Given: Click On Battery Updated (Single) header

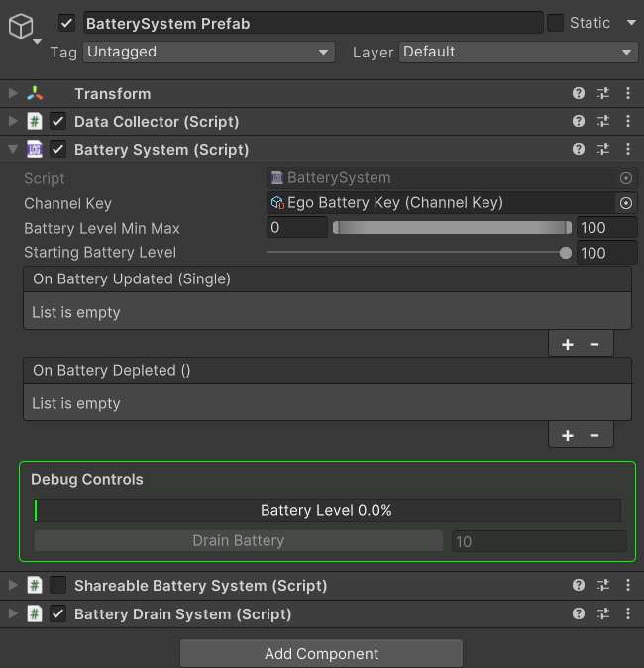Looking at the screenshot, I should 327,279.
